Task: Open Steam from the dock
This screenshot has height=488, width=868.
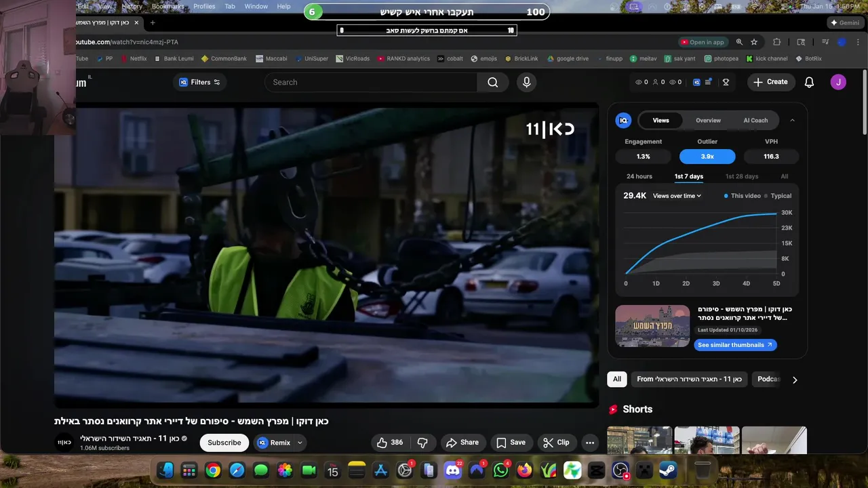Action: point(669,470)
